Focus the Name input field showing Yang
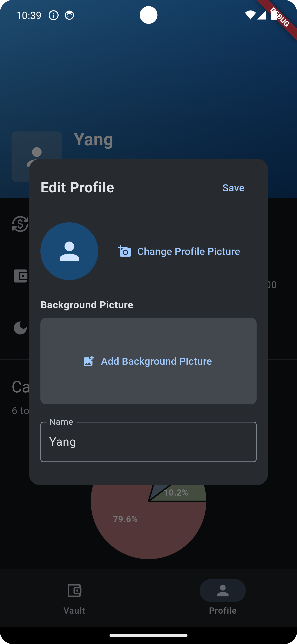297x644 pixels. 148,442
